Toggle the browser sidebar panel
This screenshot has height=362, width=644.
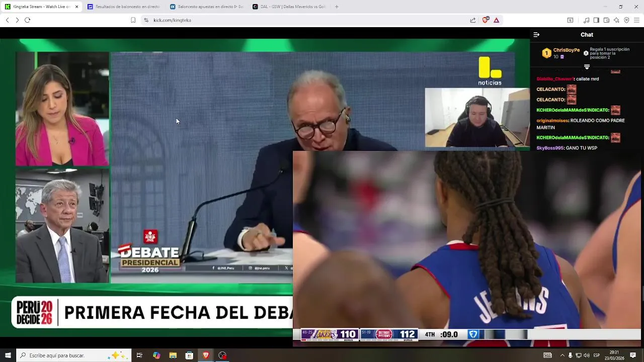pos(596,20)
